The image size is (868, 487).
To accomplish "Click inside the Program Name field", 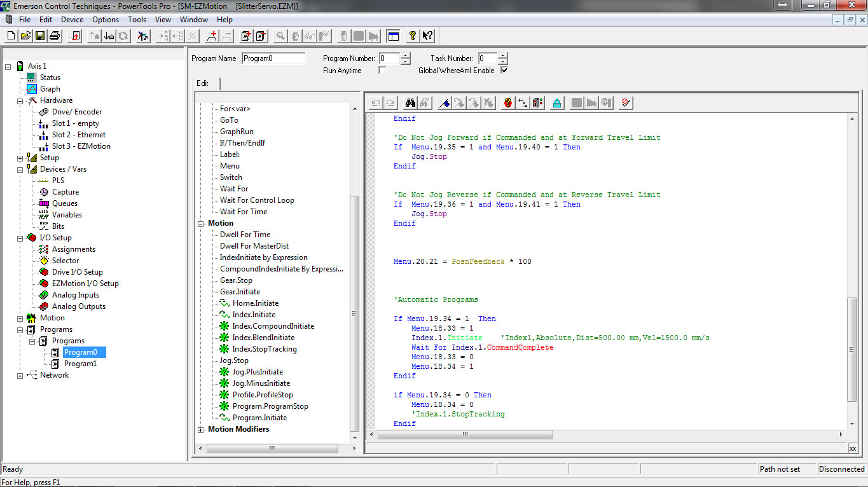I will coord(273,58).
